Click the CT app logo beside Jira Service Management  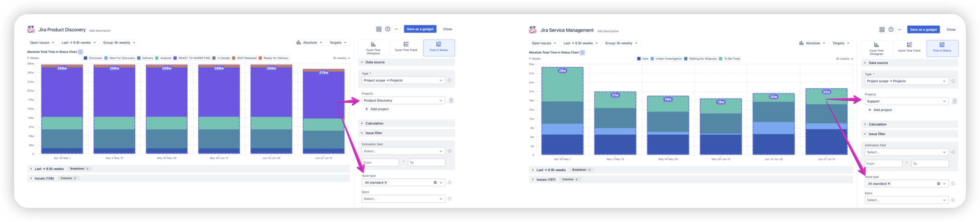tap(533, 30)
